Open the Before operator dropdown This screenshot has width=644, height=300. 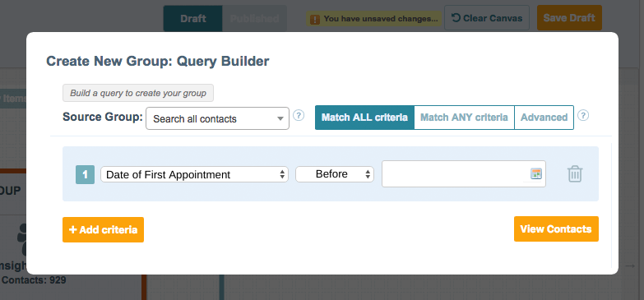click(334, 174)
